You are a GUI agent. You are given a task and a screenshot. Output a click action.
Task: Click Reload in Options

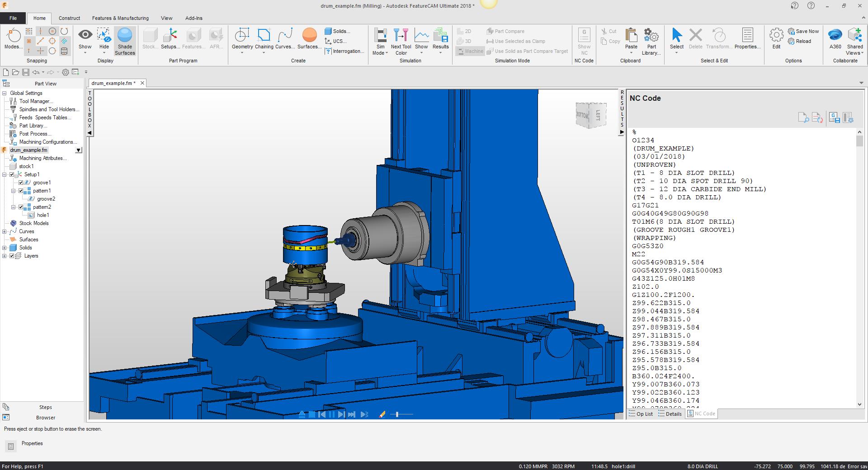point(799,41)
